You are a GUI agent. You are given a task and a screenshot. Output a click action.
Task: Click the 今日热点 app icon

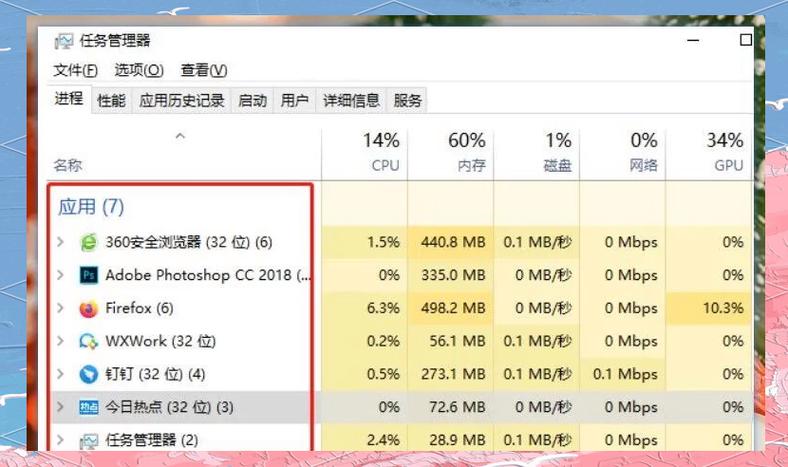[x=88, y=407]
